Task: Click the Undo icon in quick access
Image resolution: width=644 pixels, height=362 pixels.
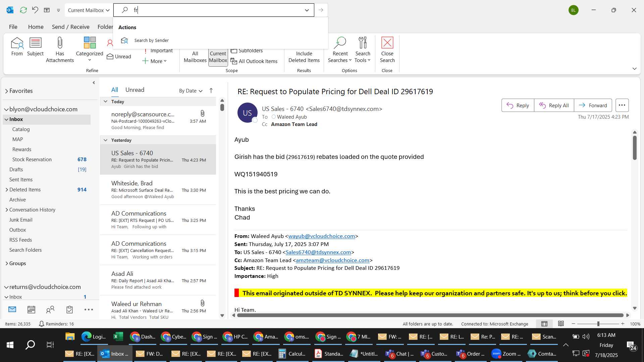Action: (35, 10)
